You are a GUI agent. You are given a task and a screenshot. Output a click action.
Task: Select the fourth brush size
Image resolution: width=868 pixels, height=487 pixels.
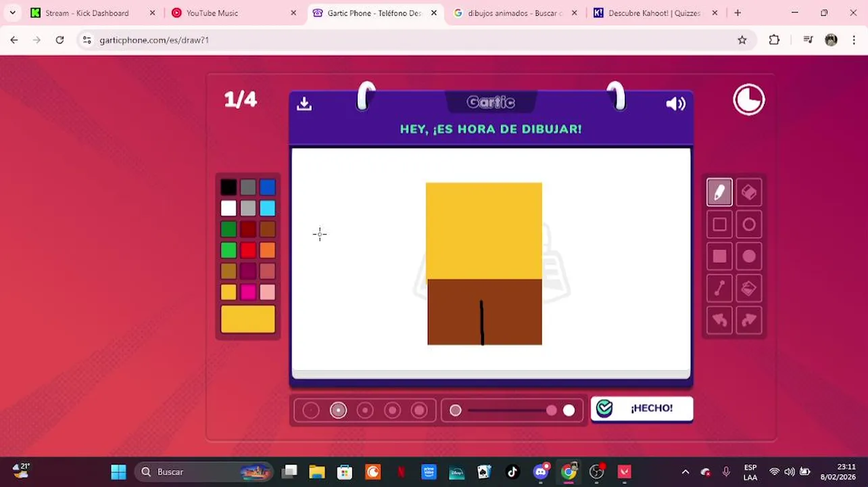(392, 411)
